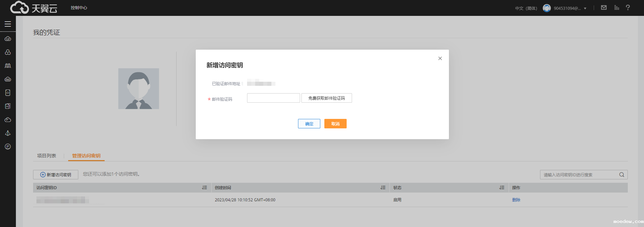Open help via the question mark icon
The height and width of the screenshot is (227, 644).
[x=628, y=7]
